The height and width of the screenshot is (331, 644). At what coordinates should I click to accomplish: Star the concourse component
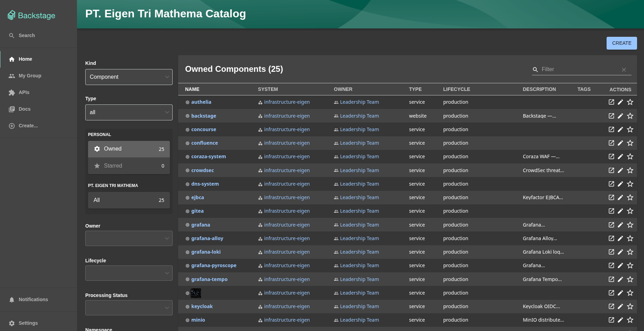(630, 129)
